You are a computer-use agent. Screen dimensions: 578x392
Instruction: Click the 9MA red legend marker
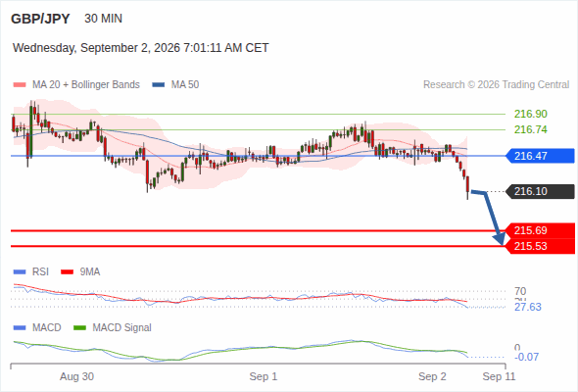[67, 272]
